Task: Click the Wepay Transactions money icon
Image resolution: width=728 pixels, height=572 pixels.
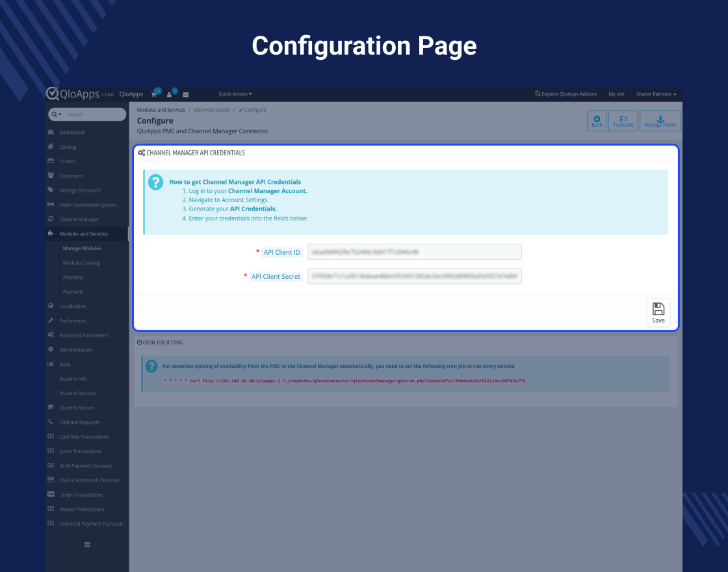Action: (51, 508)
